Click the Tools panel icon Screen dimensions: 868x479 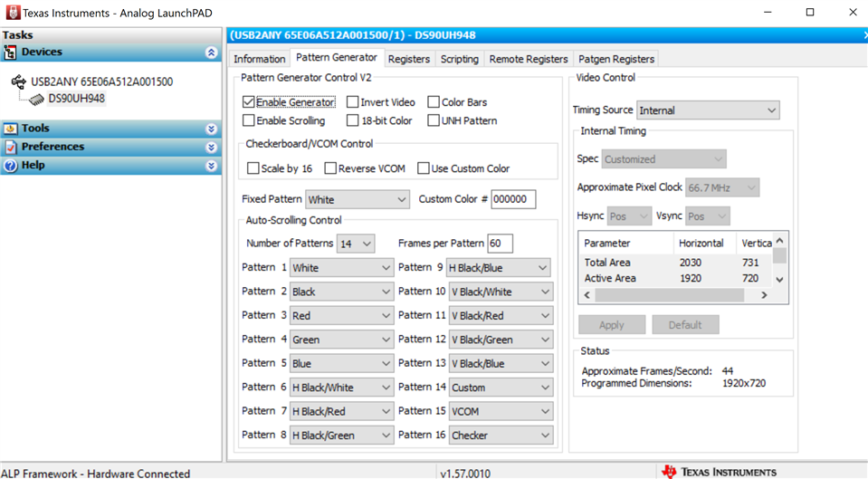[10, 129]
